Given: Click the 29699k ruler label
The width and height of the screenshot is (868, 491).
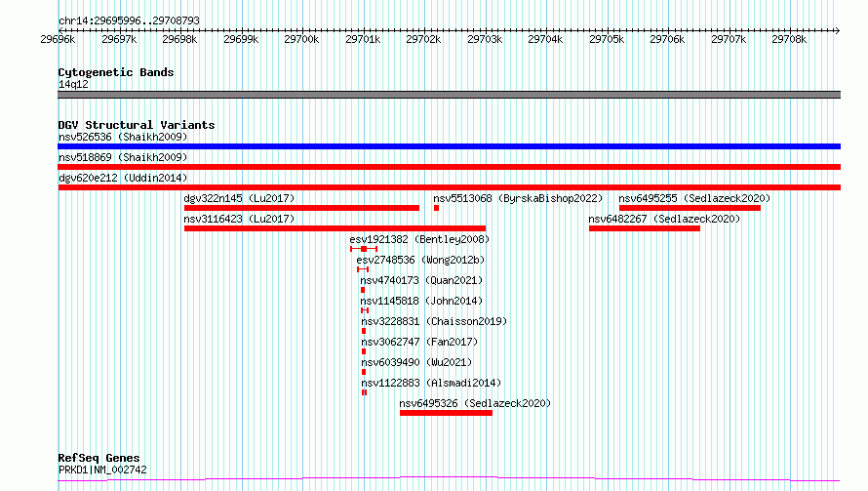Looking at the screenshot, I should coord(241,39).
